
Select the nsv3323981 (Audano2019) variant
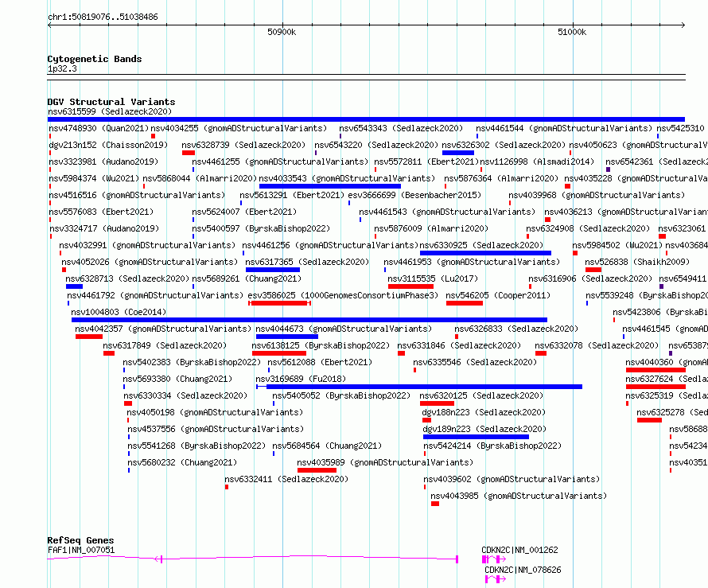point(103,162)
